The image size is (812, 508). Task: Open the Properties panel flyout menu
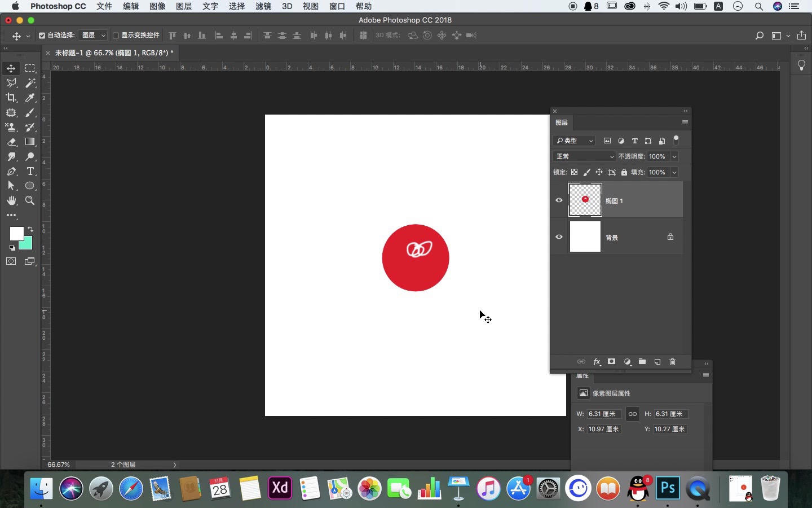click(705, 375)
